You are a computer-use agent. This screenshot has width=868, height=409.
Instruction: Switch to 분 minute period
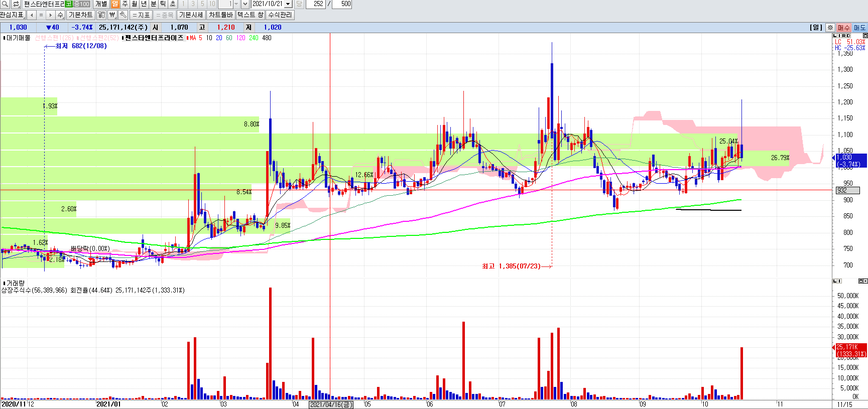point(154,4)
